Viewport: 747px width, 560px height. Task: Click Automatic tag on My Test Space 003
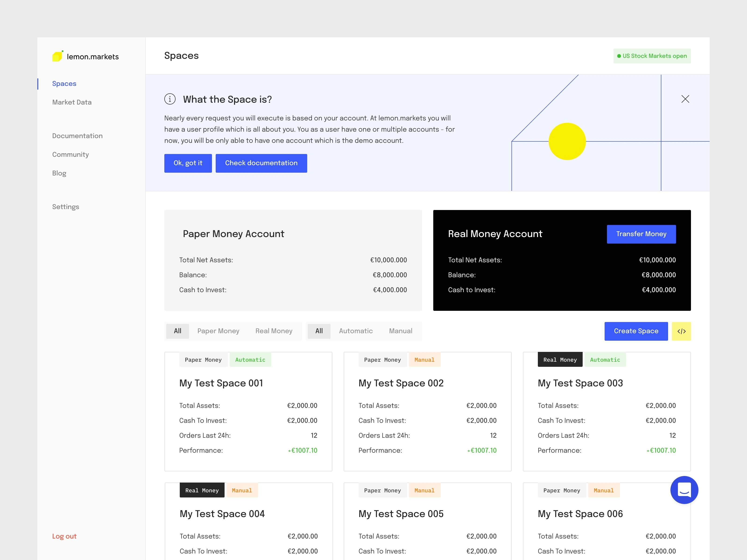point(605,360)
